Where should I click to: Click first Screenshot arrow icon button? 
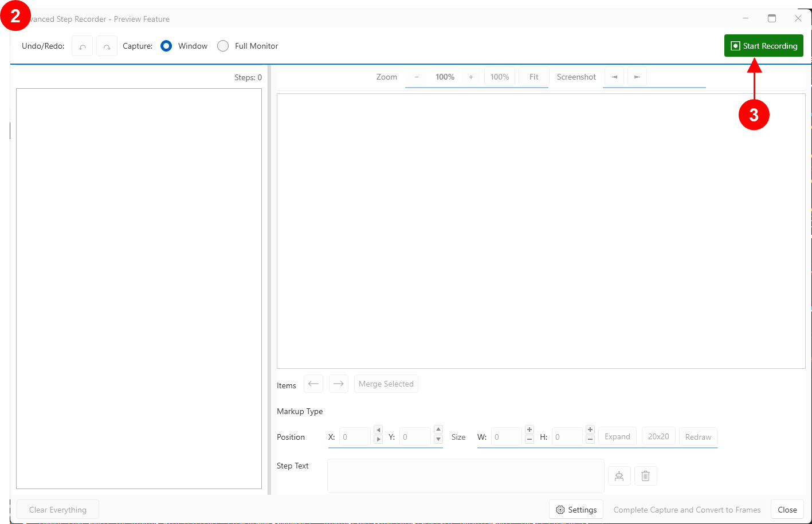614,77
